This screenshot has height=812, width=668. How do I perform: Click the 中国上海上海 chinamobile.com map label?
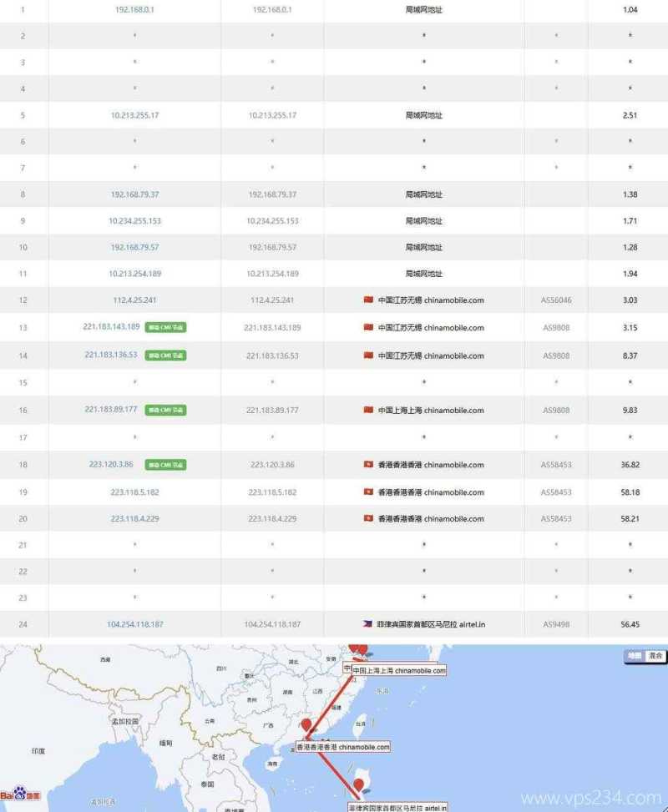tap(398, 670)
